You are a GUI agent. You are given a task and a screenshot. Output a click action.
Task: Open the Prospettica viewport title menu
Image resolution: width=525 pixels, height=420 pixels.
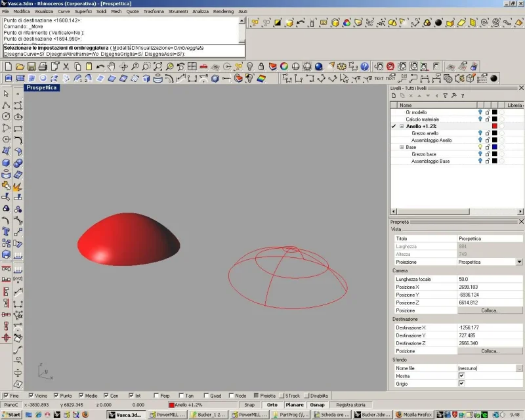pyautogui.click(x=41, y=88)
